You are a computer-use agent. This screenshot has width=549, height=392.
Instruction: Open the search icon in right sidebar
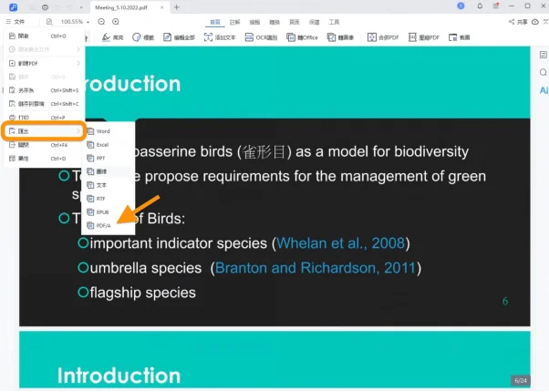pos(543,72)
